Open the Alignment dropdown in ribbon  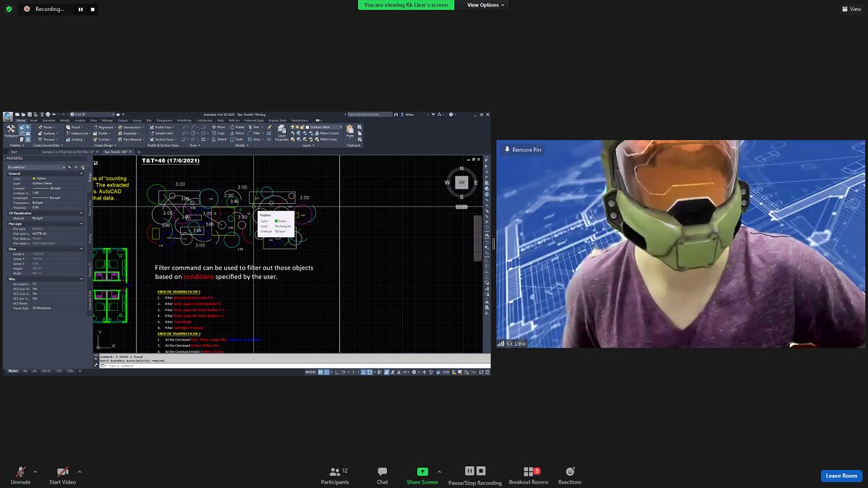pos(106,127)
